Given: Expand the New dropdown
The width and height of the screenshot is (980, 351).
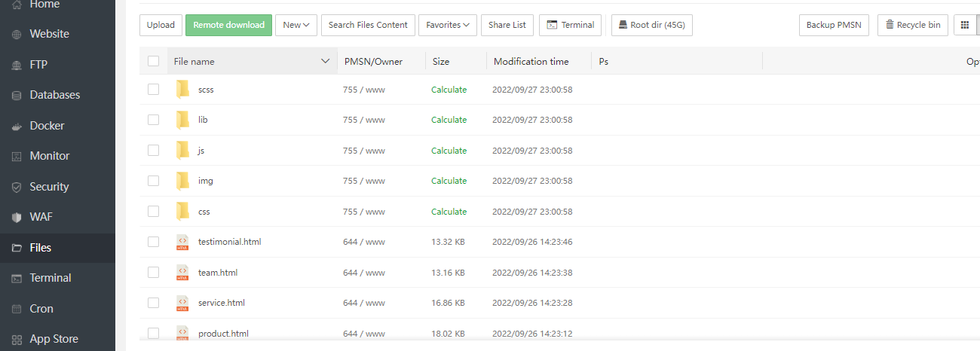Looking at the screenshot, I should tap(296, 25).
